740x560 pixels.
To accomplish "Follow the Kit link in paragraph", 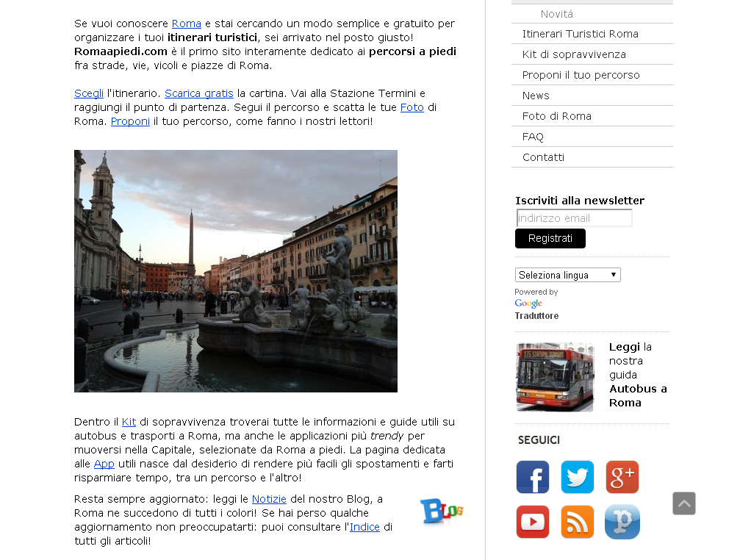I will tap(129, 422).
